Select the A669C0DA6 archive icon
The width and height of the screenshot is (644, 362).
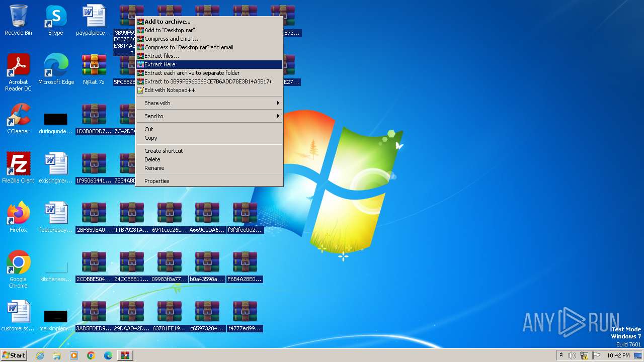coord(207,218)
